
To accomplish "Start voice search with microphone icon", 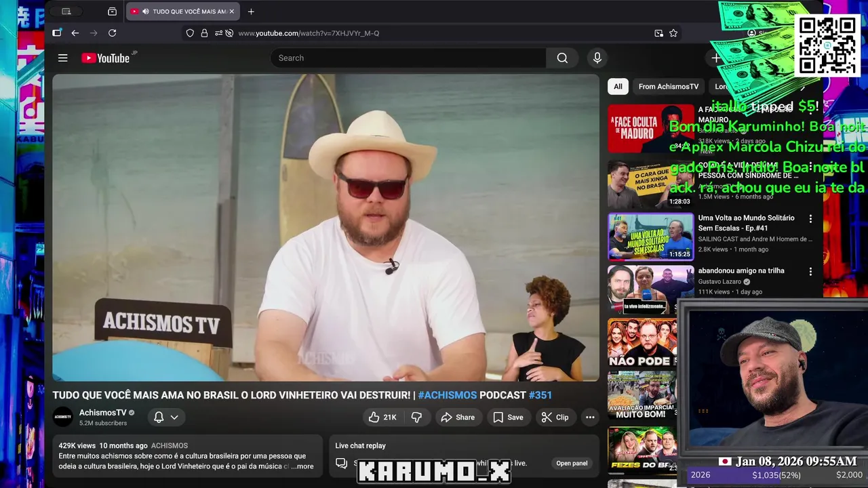I will pyautogui.click(x=597, y=58).
